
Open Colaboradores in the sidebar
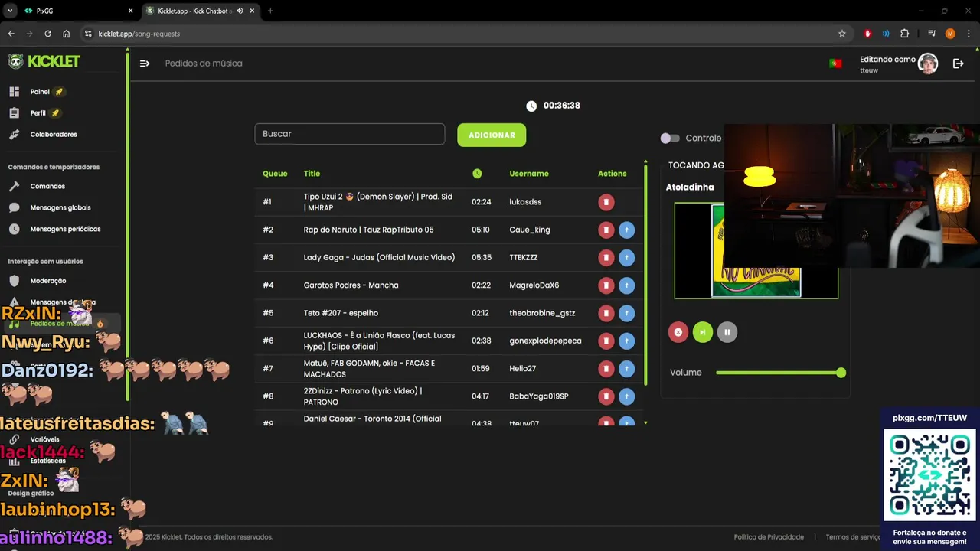coord(54,135)
